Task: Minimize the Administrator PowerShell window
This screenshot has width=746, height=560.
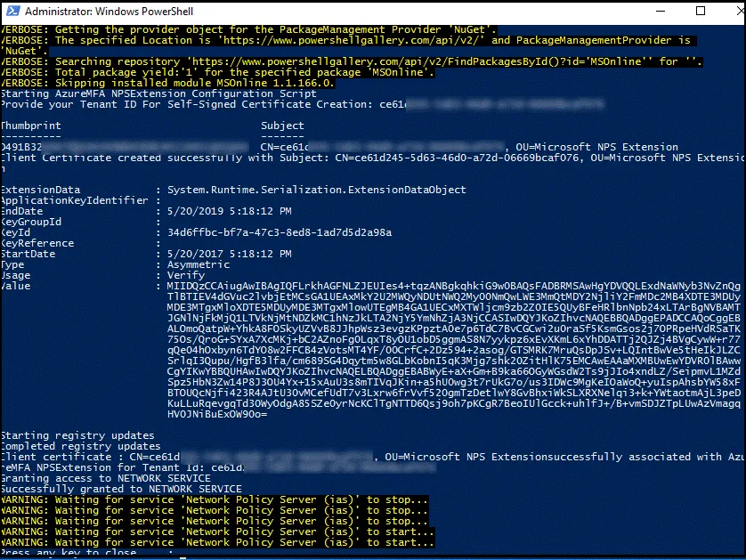Action: click(x=661, y=11)
